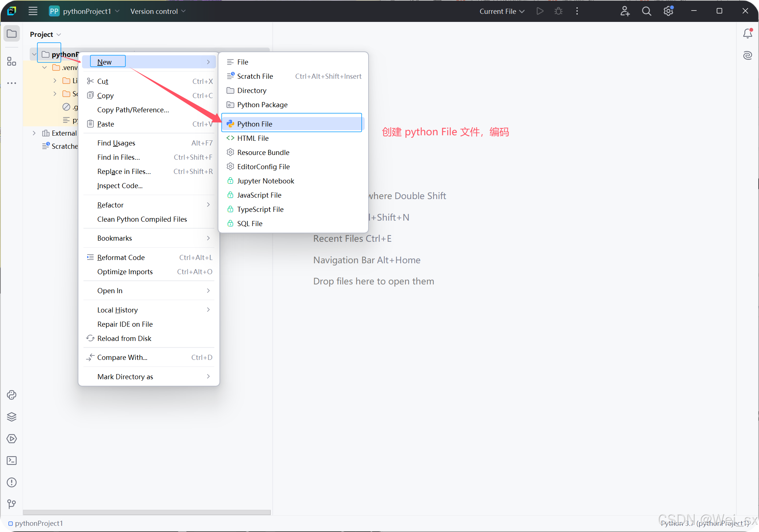Image resolution: width=759 pixels, height=532 pixels.
Task: Open the Python Packages tool window
Action: (x=12, y=395)
